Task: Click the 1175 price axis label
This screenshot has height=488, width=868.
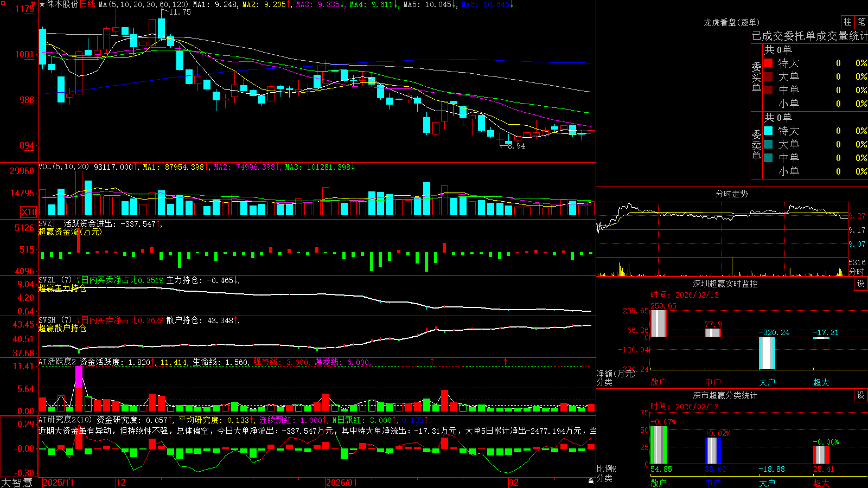Action: [25, 9]
